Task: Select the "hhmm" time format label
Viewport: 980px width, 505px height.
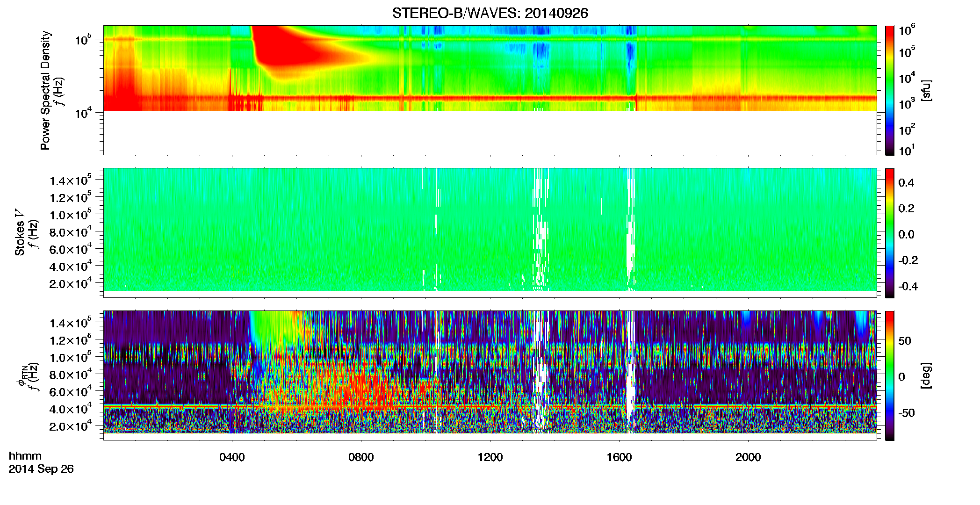Action: pos(25,456)
